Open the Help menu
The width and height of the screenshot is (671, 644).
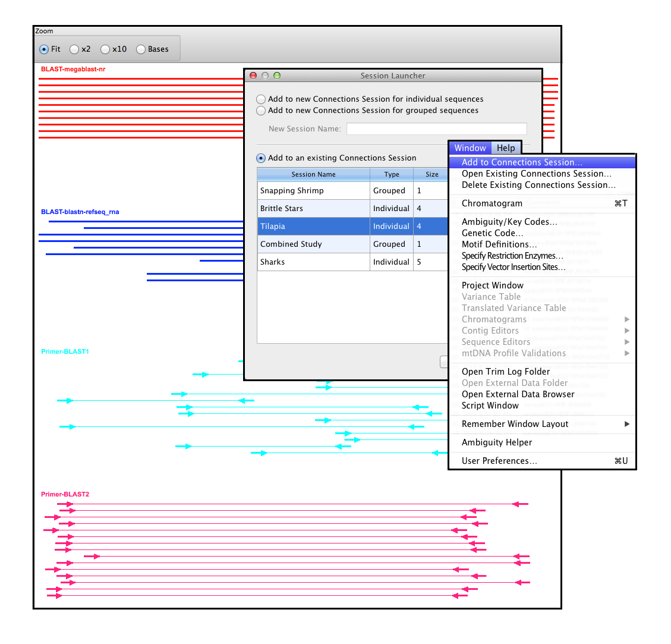pyautogui.click(x=506, y=148)
